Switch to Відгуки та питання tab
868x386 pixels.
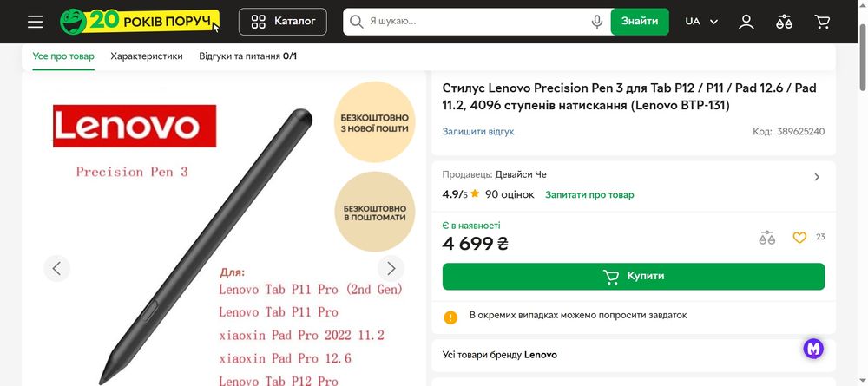click(x=247, y=56)
